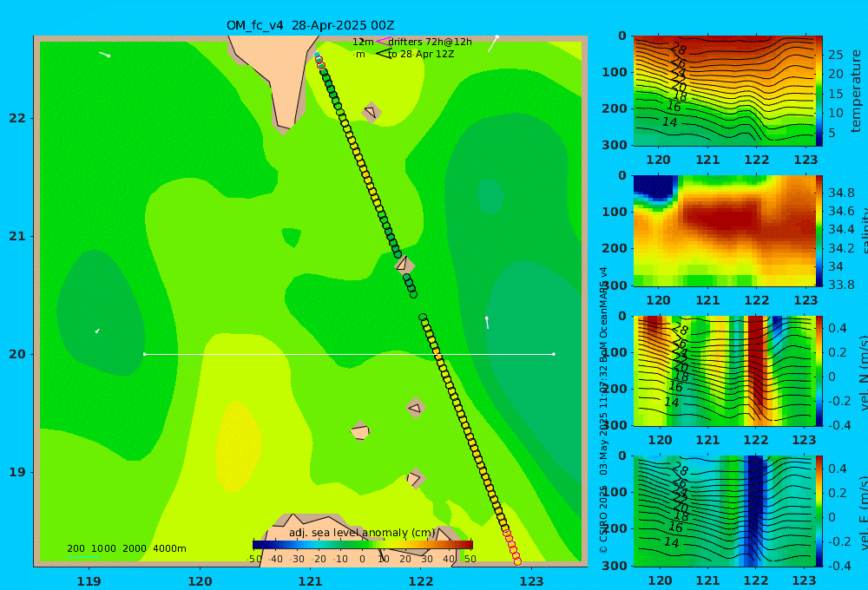Click the '28' contour label in temperature panel
This screenshot has height=590, width=868.
678,49
